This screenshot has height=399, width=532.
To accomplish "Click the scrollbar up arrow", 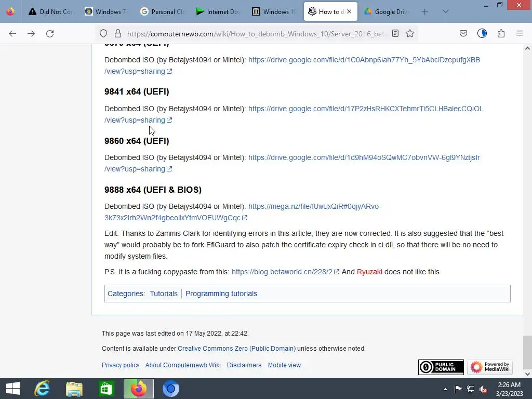I will (x=527, y=48).
